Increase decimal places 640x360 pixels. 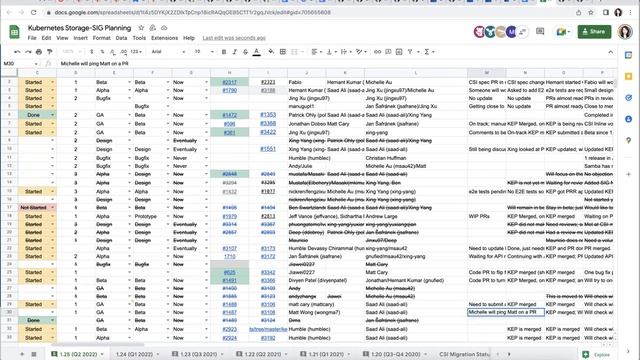[x=124, y=52]
